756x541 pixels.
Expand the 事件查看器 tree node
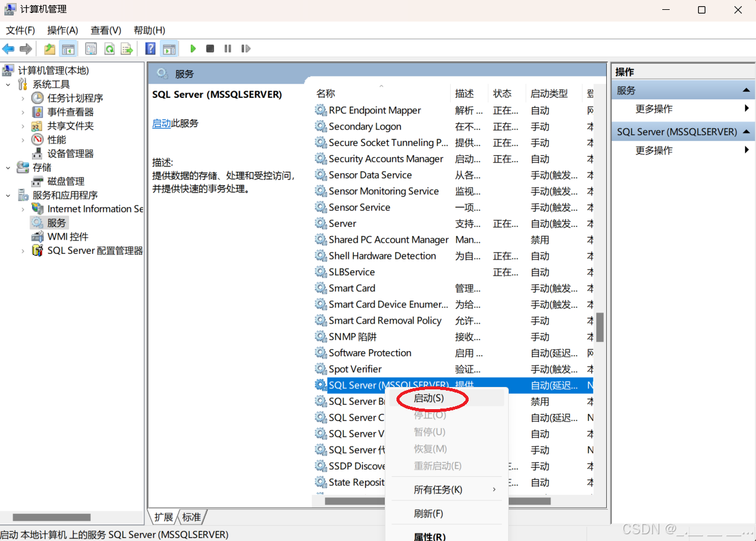pyautogui.click(x=23, y=112)
